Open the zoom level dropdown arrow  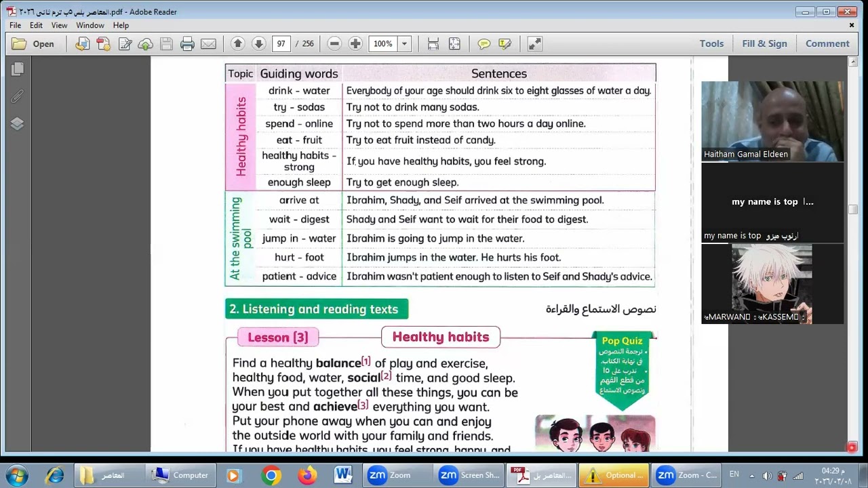[x=404, y=43]
